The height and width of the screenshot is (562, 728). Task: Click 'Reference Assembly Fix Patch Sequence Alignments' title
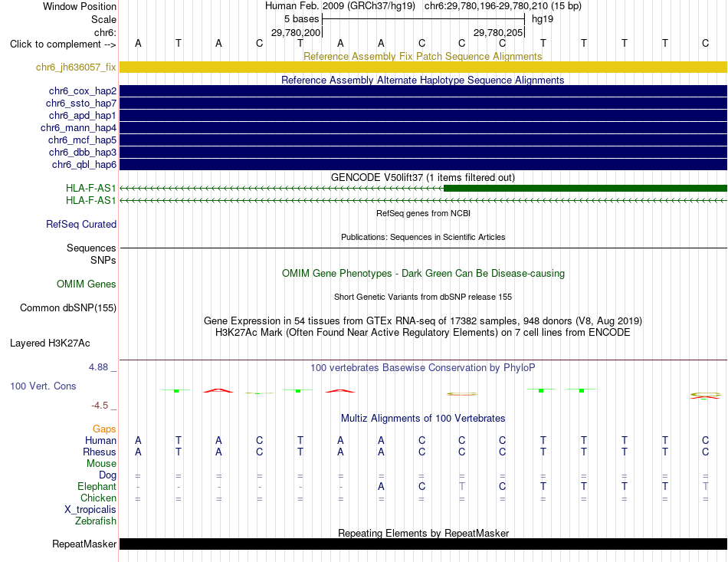(423, 56)
